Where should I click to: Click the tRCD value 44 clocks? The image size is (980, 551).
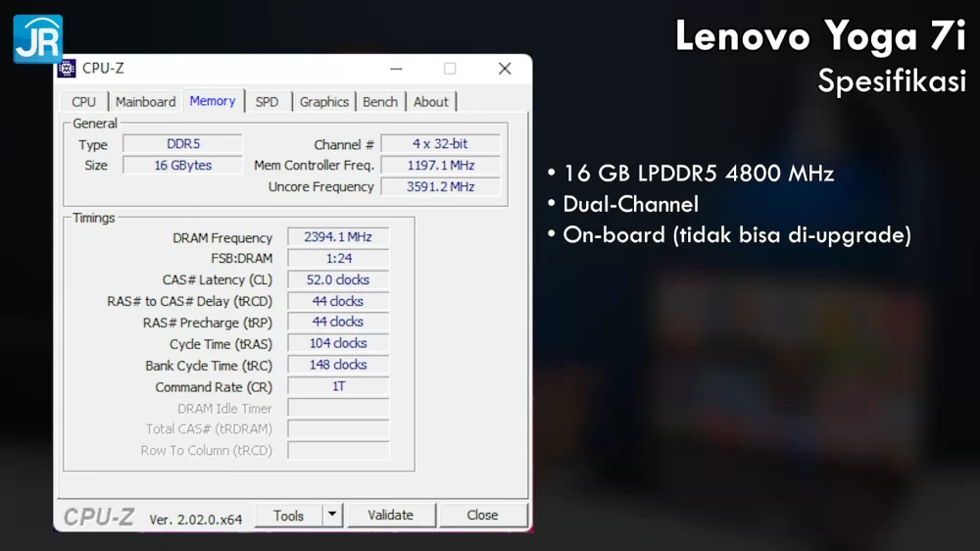(x=338, y=301)
